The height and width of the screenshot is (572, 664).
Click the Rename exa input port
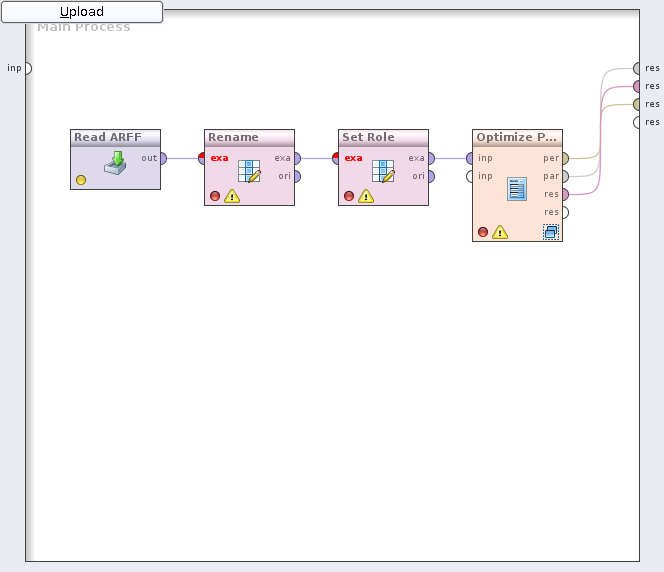pos(202,158)
